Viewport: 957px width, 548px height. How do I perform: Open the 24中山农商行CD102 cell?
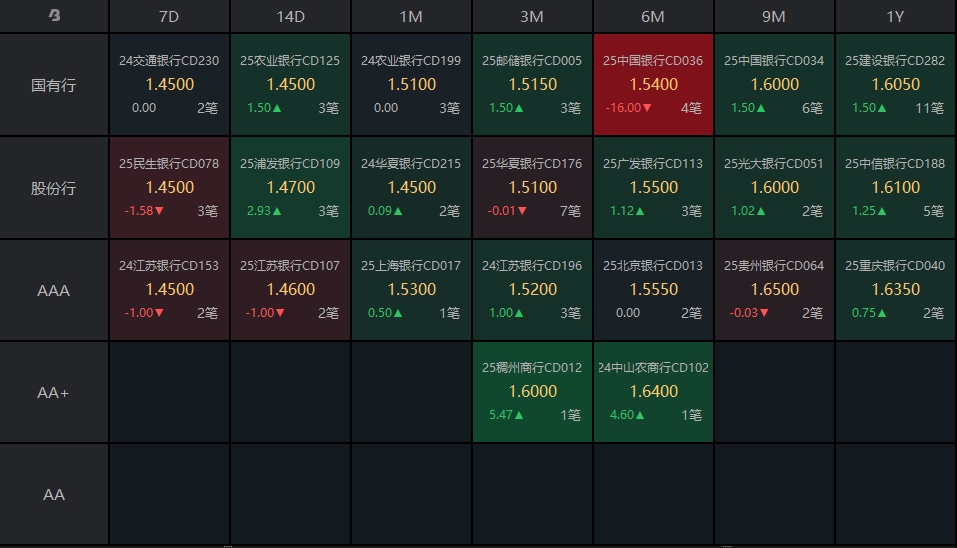(653, 392)
